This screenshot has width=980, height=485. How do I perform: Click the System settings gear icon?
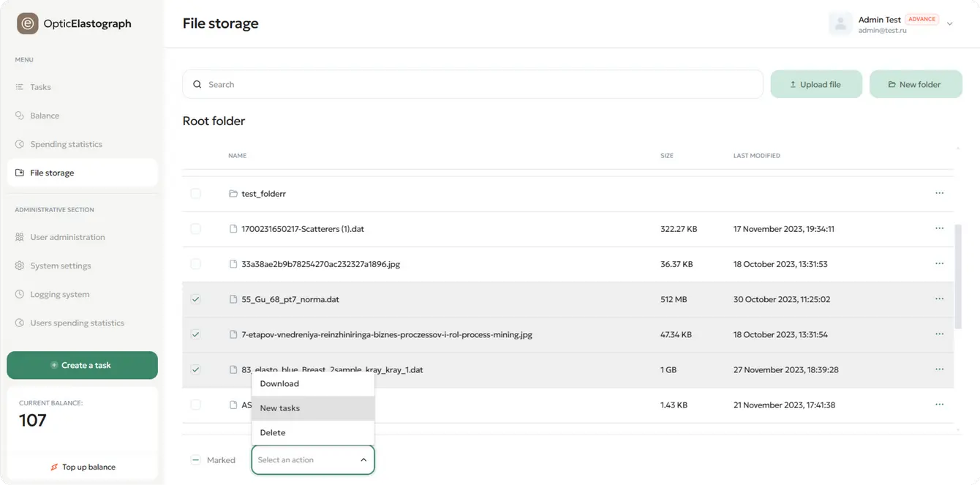click(20, 266)
